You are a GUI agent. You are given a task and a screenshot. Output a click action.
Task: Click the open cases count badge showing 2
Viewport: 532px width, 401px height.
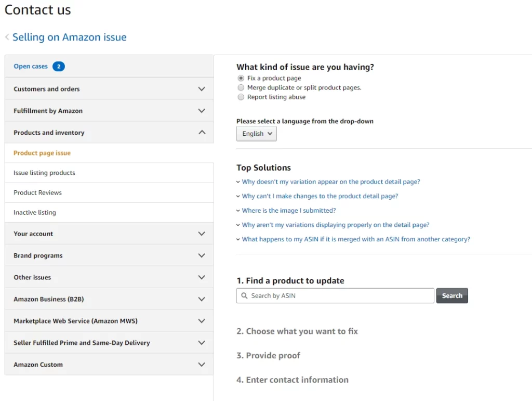[x=59, y=66]
